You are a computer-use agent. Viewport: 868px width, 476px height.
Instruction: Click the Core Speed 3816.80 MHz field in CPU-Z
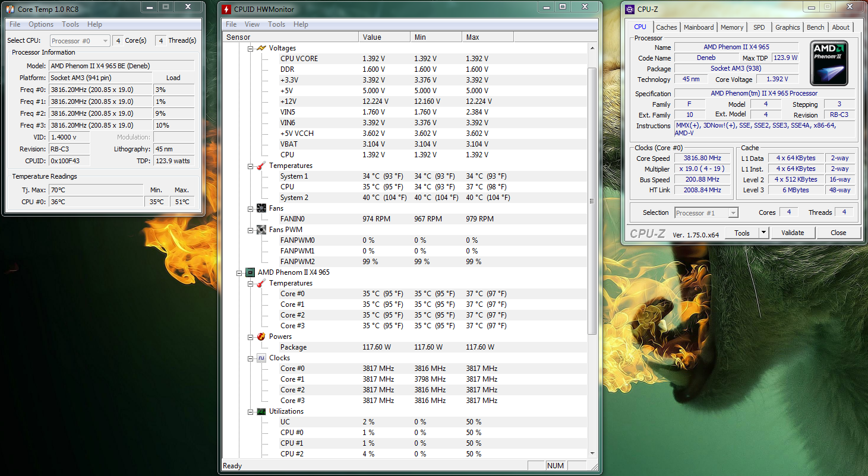coord(703,158)
